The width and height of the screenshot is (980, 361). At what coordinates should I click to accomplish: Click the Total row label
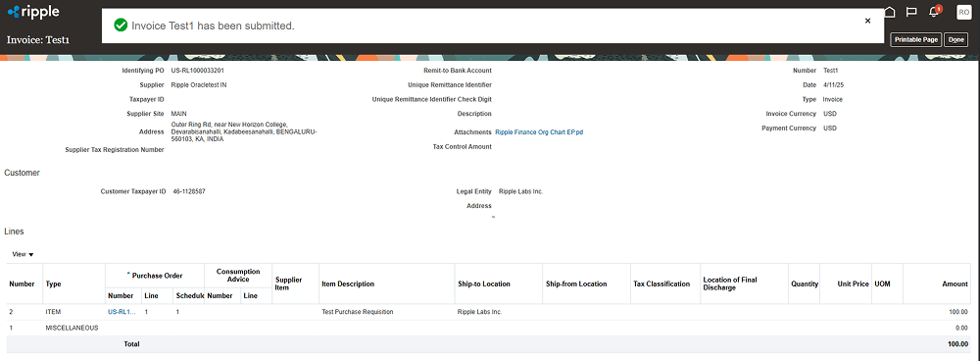pos(131,344)
